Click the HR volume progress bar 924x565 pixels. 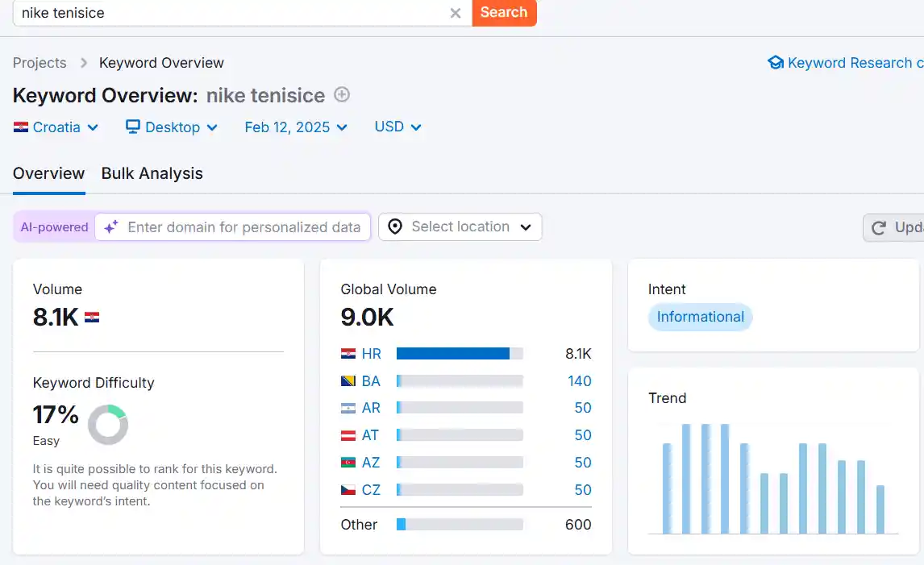(460, 354)
